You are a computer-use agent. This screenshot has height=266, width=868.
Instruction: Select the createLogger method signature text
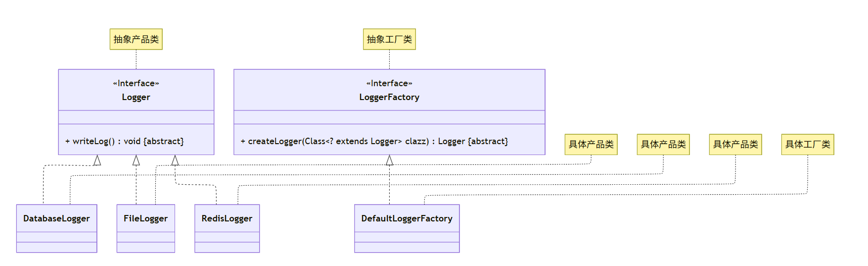(374, 141)
